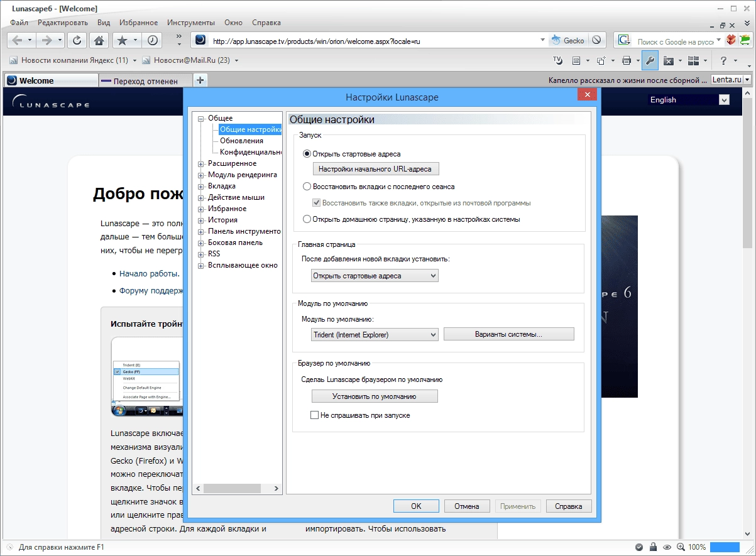Click the dialog 'Справка' button

coord(569,506)
